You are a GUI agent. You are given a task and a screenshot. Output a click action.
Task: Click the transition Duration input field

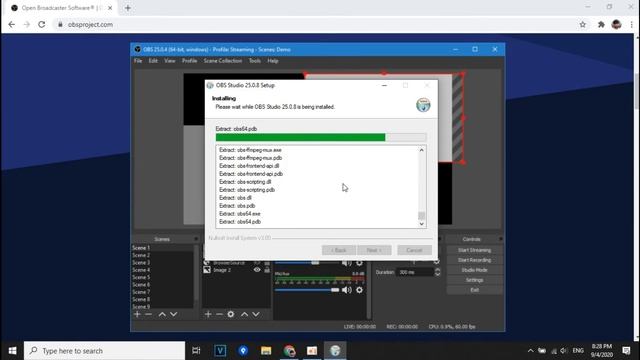415,272
